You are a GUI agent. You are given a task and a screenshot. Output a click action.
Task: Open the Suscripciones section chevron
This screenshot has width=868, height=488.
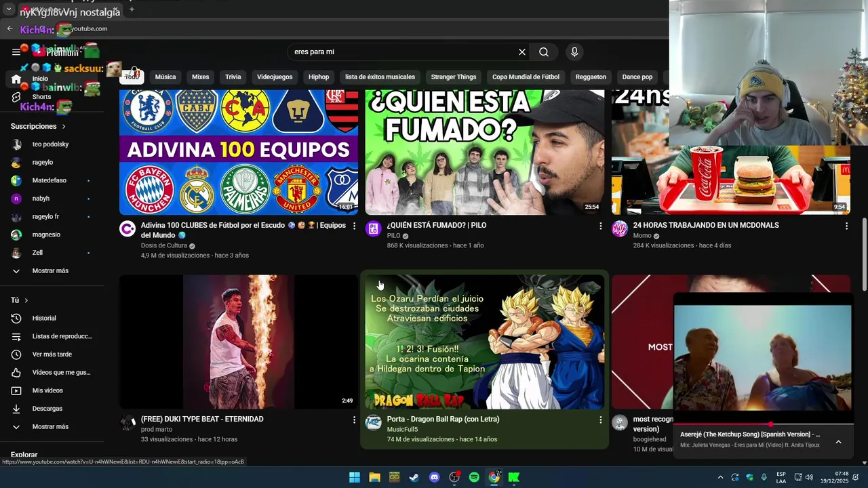(x=64, y=127)
